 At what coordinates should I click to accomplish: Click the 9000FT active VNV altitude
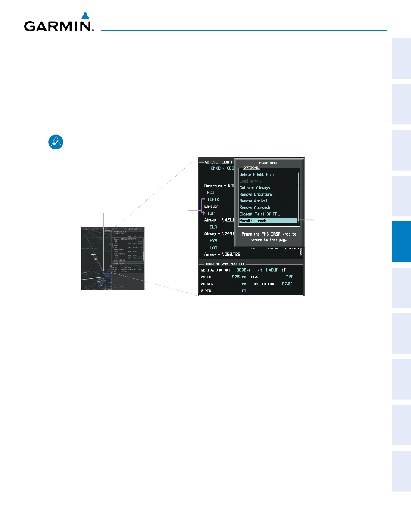pos(243,271)
